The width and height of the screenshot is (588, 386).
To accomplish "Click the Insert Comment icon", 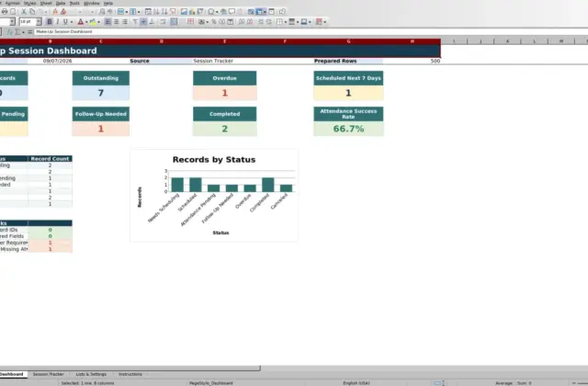I will point(232,12).
